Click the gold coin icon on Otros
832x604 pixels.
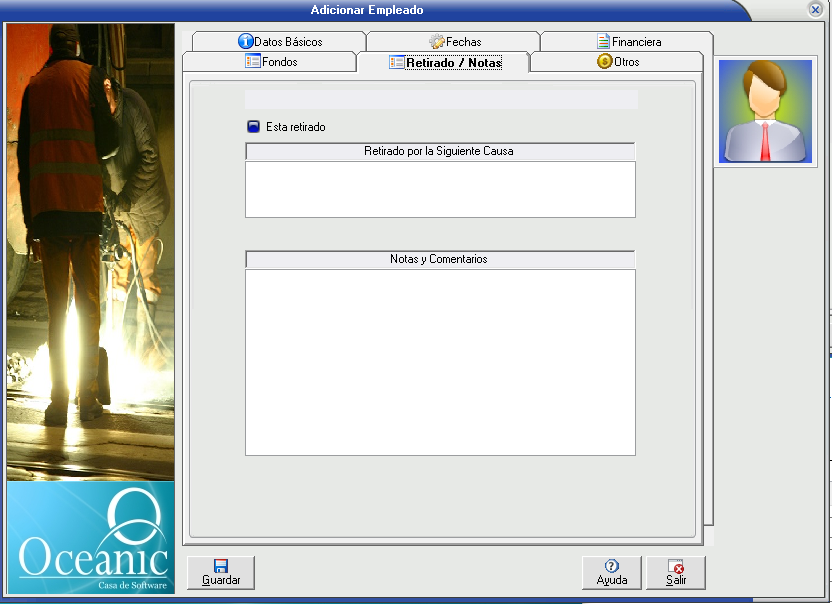[x=604, y=62]
